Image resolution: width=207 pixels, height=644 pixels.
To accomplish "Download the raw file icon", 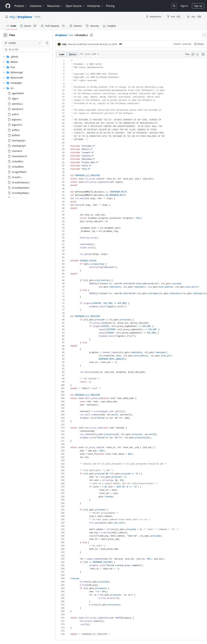I will [197, 54].
